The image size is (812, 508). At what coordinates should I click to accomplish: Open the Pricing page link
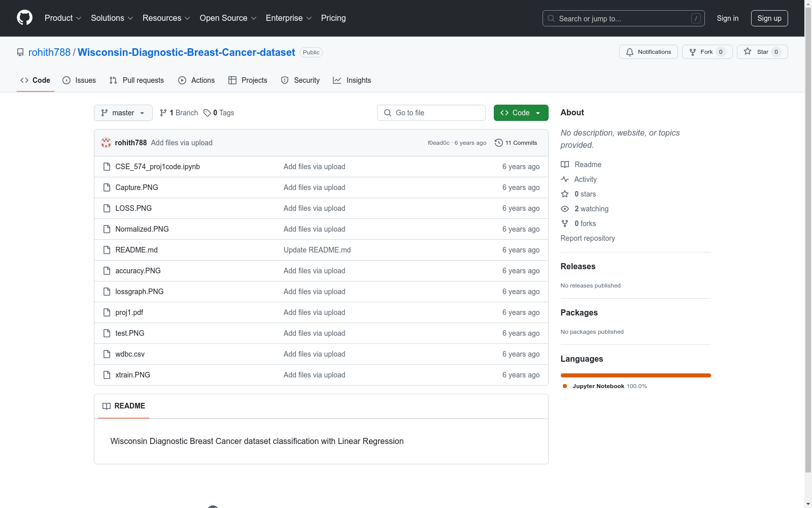click(x=333, y=18)
